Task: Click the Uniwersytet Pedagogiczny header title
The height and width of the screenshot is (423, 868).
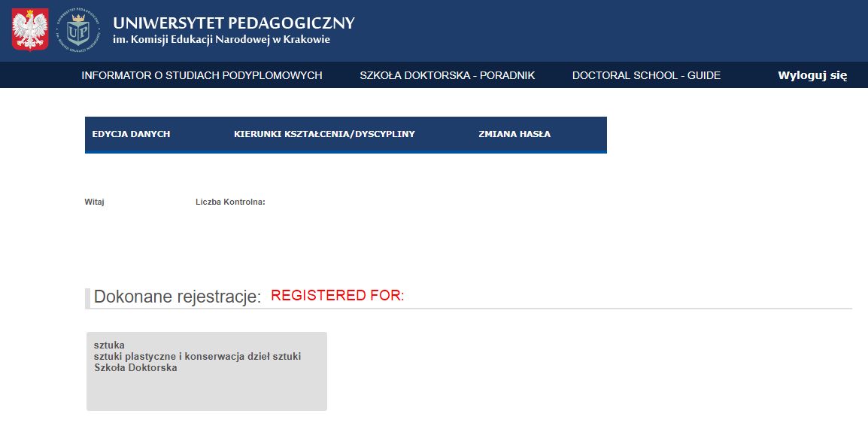Action: pos(233,23)
